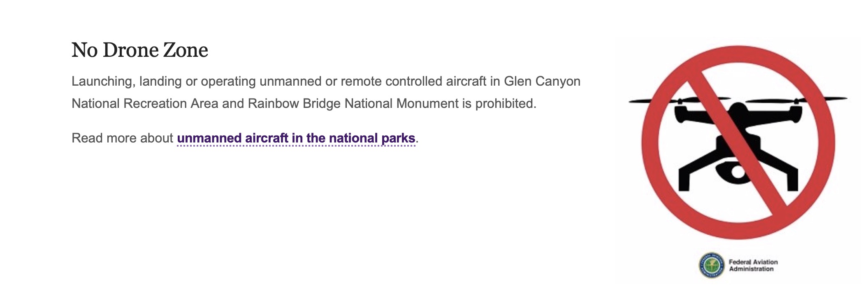868x294 pixels.
Task: Open the unmanned aircraft in national parks link
Action: (x=296, y=138)
